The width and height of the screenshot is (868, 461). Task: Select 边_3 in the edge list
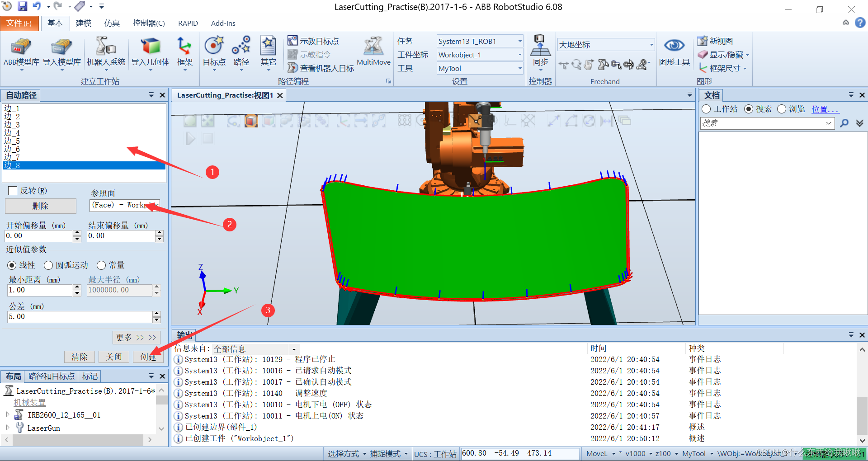[x=84, y=125]
